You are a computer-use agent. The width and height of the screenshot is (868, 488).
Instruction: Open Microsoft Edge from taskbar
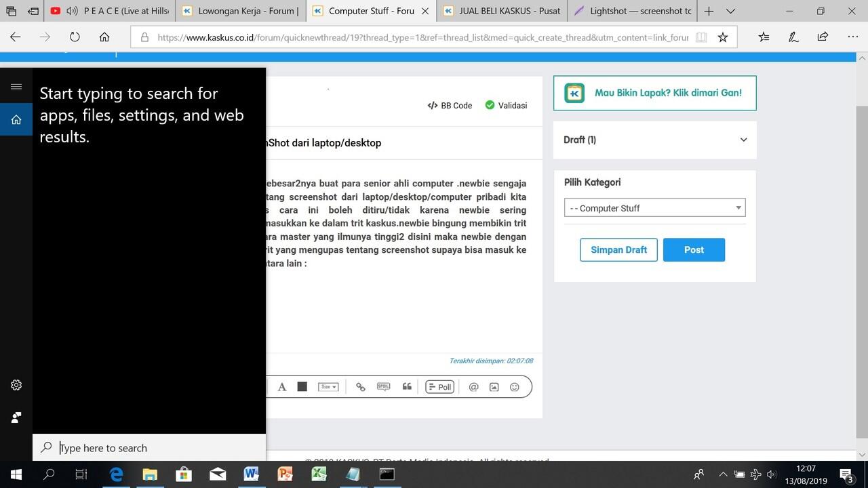(x=116, y=474)
